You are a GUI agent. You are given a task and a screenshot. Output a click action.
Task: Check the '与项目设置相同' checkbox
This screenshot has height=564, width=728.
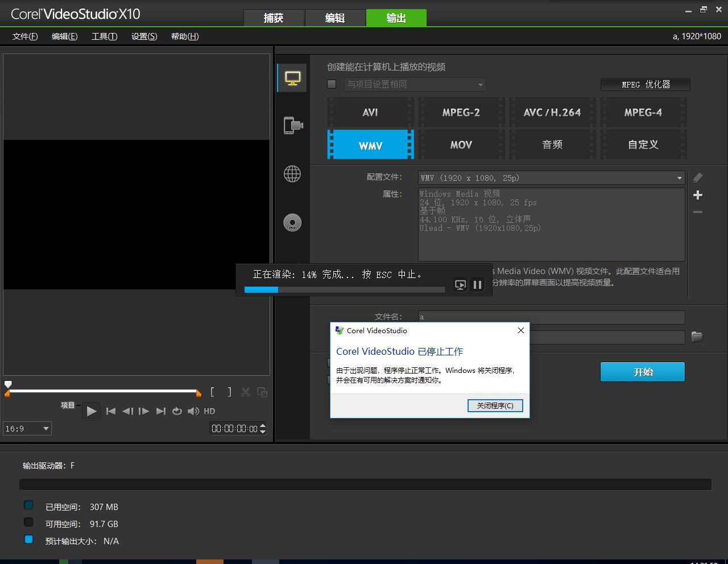tap(332, 84)
